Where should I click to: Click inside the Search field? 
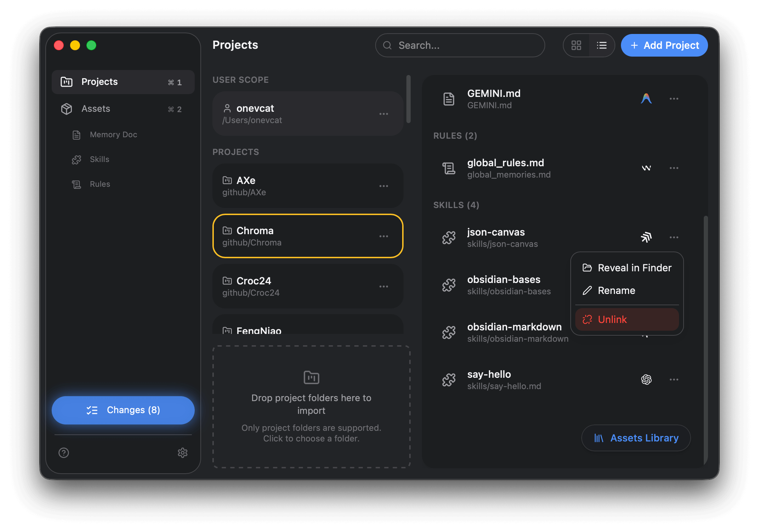(x=460, y=45)
